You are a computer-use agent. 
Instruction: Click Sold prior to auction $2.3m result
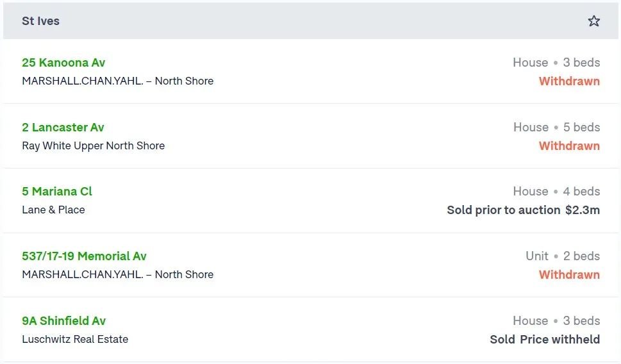(x=523, y=210)
